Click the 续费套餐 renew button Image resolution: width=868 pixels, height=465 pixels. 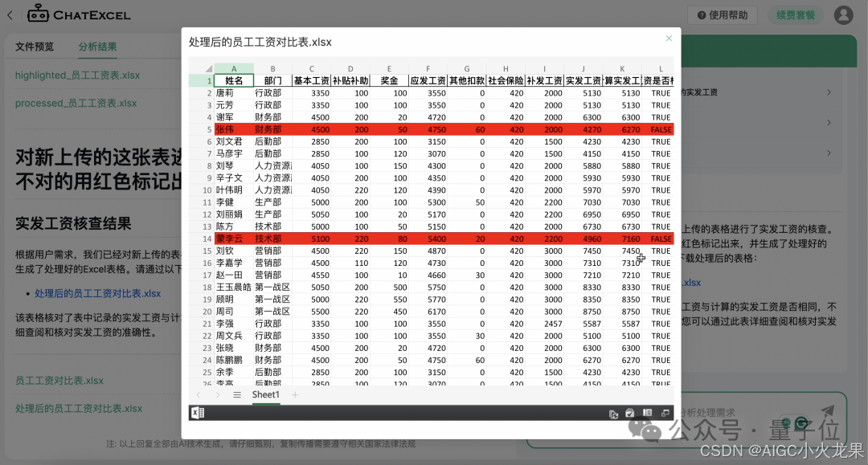tap(796, 15)
